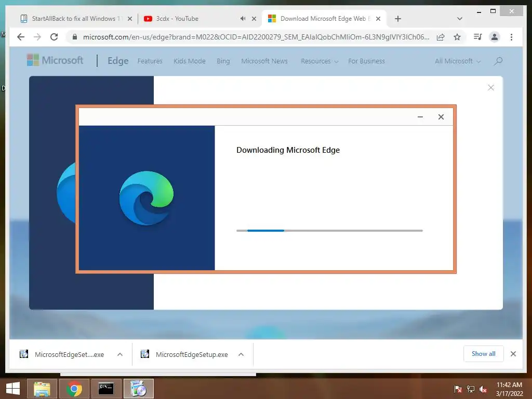Click the Microsoft logo on the page

click(x=55, y=60)
